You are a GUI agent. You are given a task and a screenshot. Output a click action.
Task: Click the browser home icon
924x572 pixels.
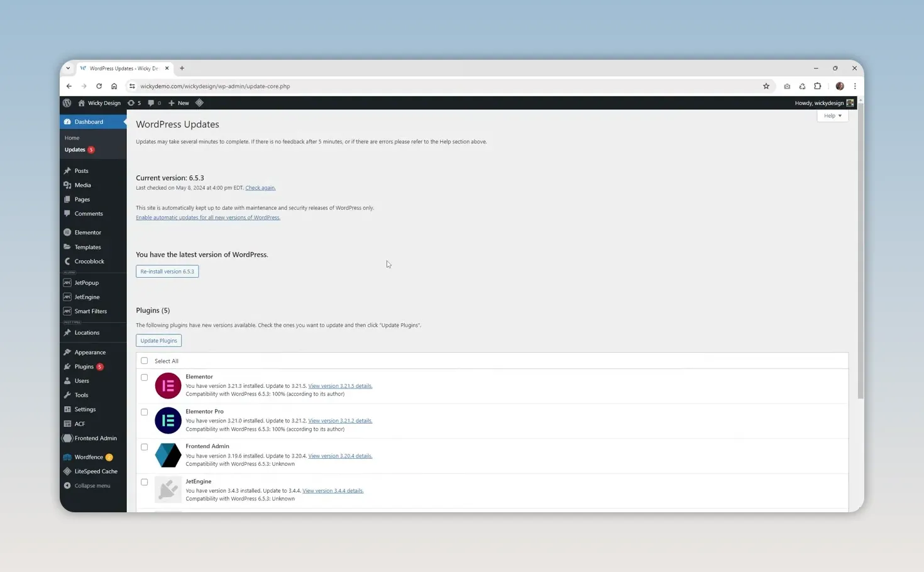114,86
